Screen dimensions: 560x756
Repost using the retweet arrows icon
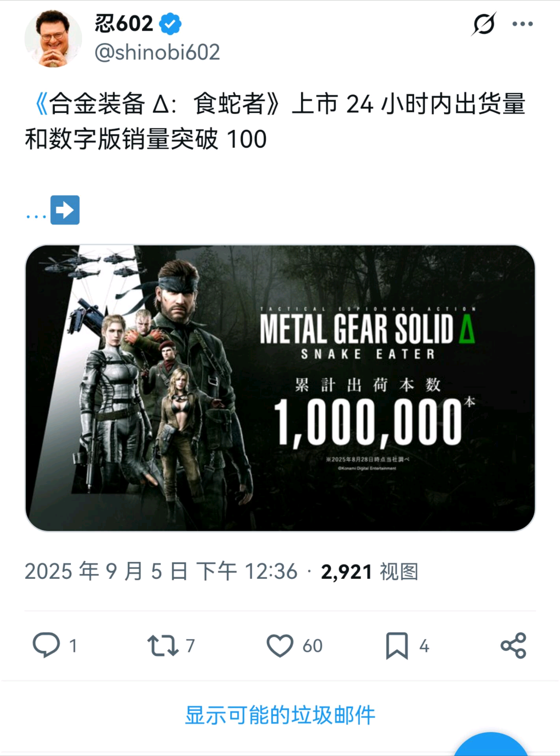[x=163, y=646]
